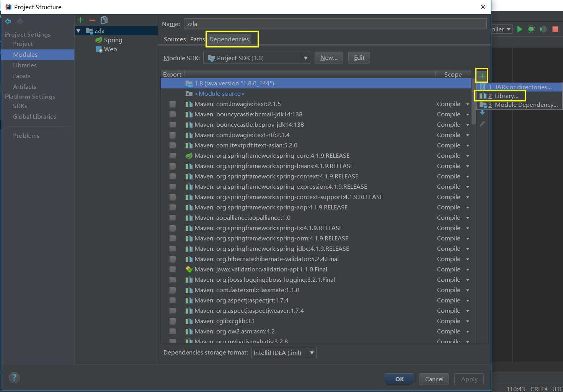Check export box for org.ow2.asm:asm:4.2
Image resolution: width=563 pixels, height=392 pixels.
pyautogui.click(x=173, y=331)
